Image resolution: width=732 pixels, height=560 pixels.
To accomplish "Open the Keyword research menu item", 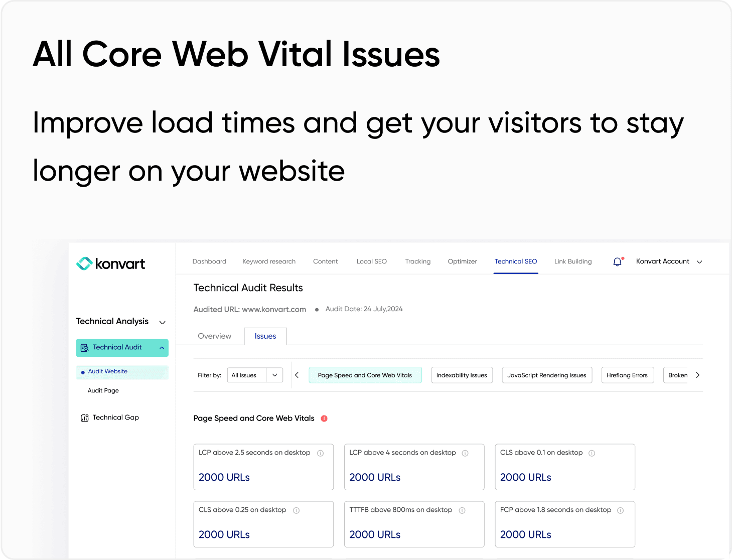I will tap(269, 261).
